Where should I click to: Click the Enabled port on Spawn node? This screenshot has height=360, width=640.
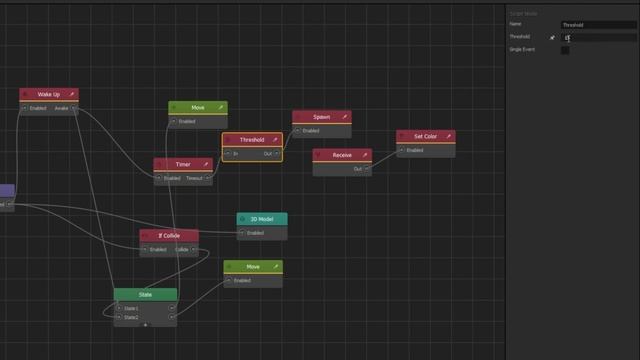(298, 131)
